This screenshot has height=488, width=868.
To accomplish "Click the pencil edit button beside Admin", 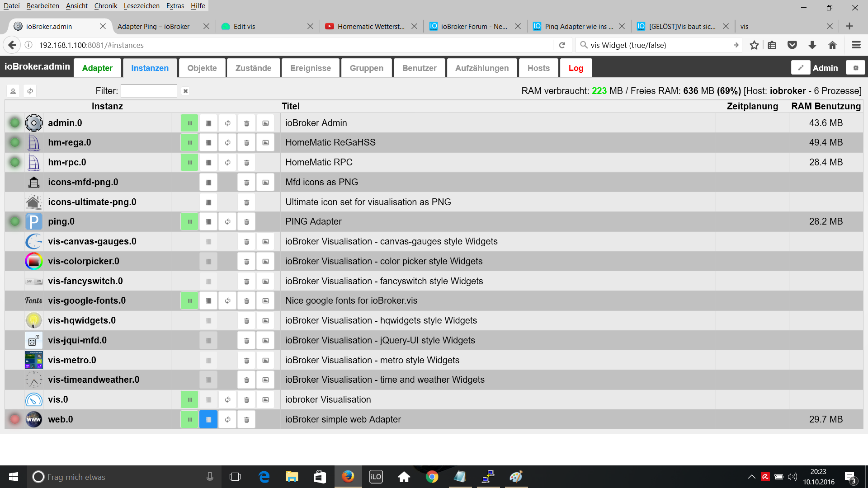I will click(x=800, y=68).
